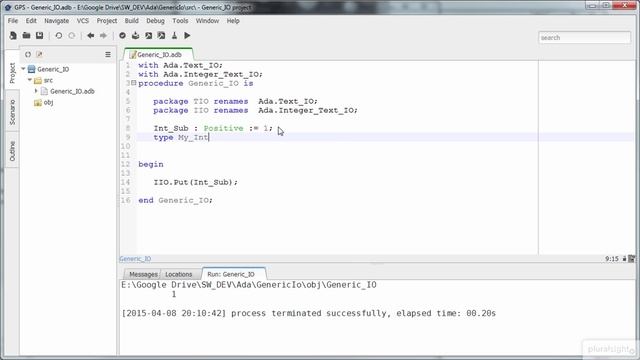
Task: Collapse the src folder tree node
Action: coord(30,80)
